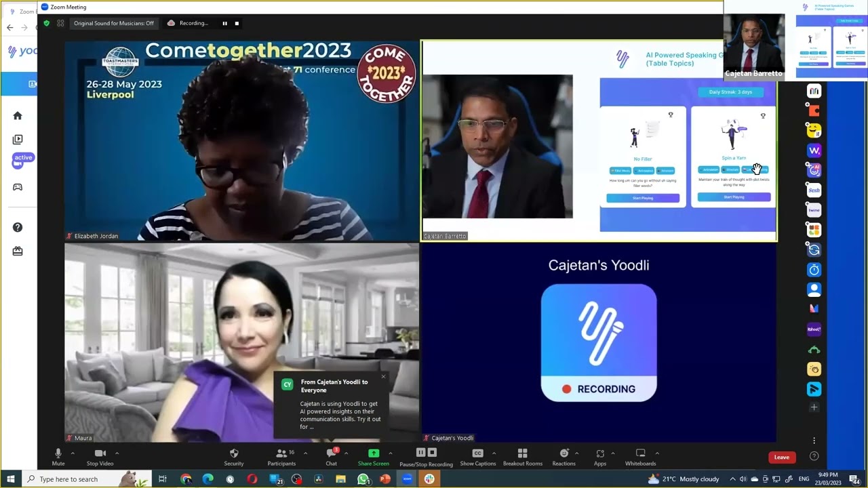
Task: Expand arrow beside Reactions
Action: coord(576,453)
